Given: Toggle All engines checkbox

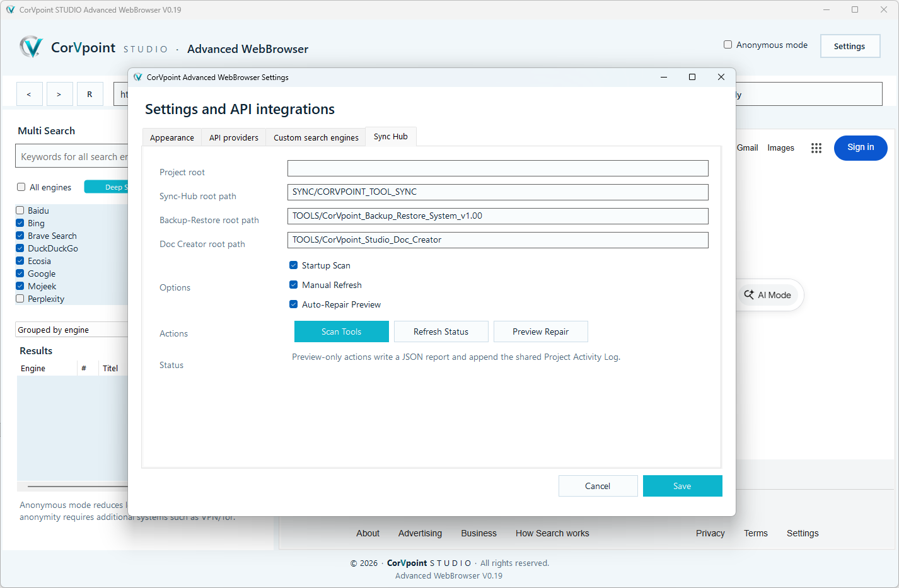Looking at the screenshot, I should [x=21, y=187].
